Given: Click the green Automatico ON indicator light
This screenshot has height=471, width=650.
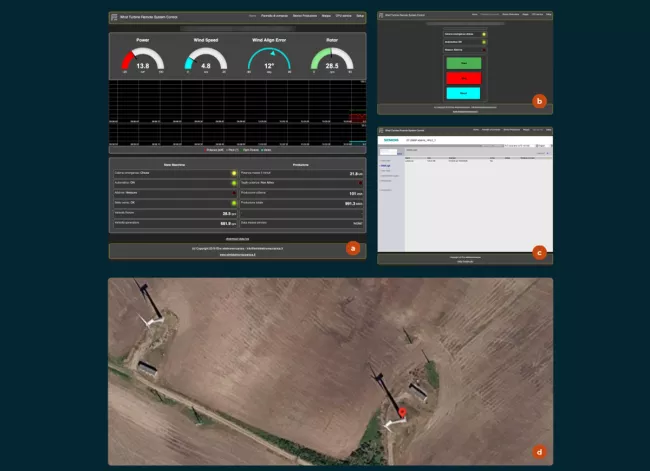Looking at the screenshot, I should point(234,183).
